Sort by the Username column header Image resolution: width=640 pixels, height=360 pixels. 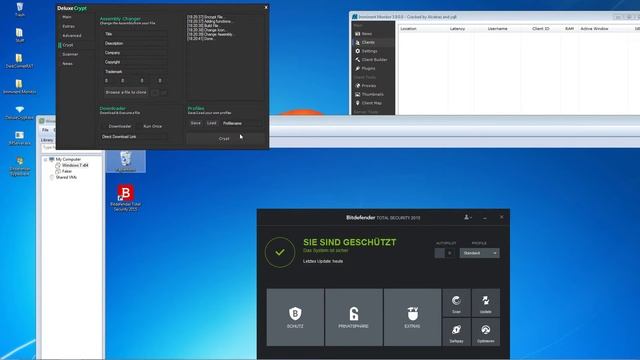point(498,29)
